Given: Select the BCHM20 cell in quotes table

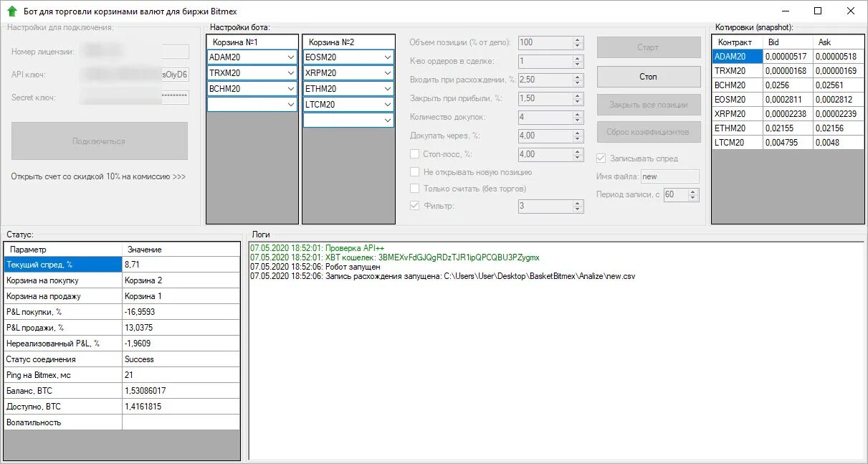Looking at the screenshot, I should point(738,85).
